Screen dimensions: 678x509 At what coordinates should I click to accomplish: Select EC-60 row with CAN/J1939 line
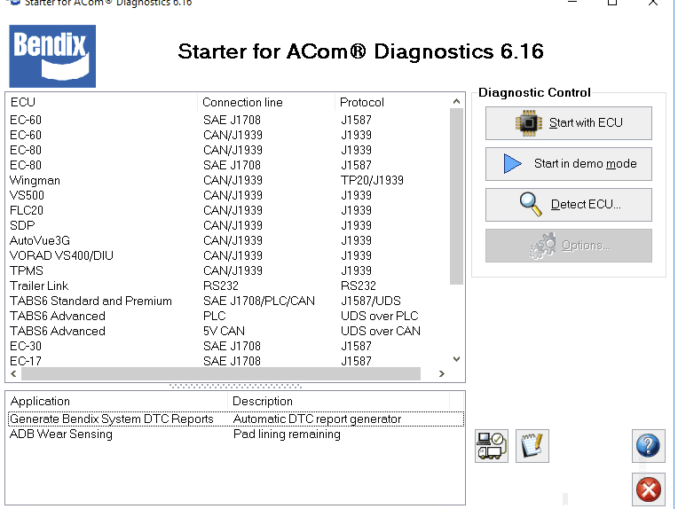(x=228, y=135)
